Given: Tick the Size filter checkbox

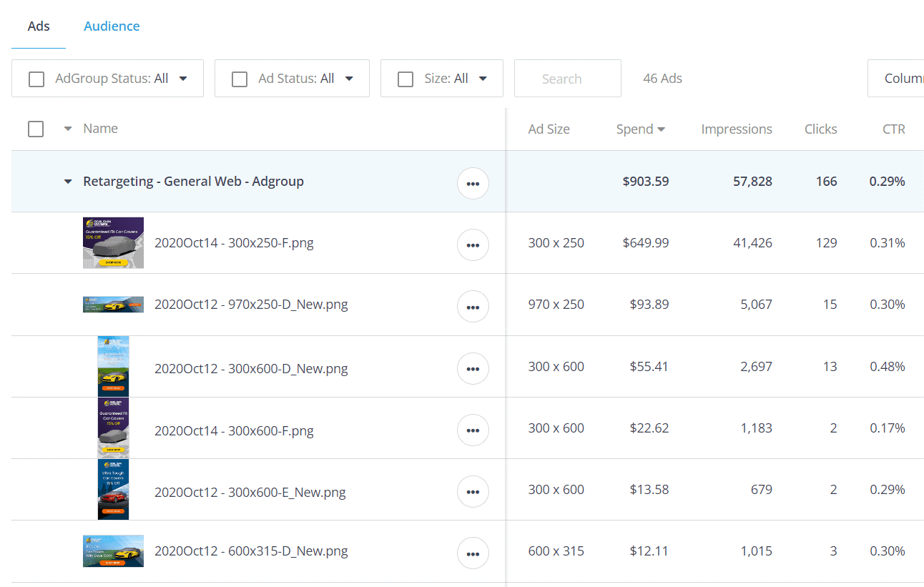Looking at the screenshot, I should coord(406,79).
